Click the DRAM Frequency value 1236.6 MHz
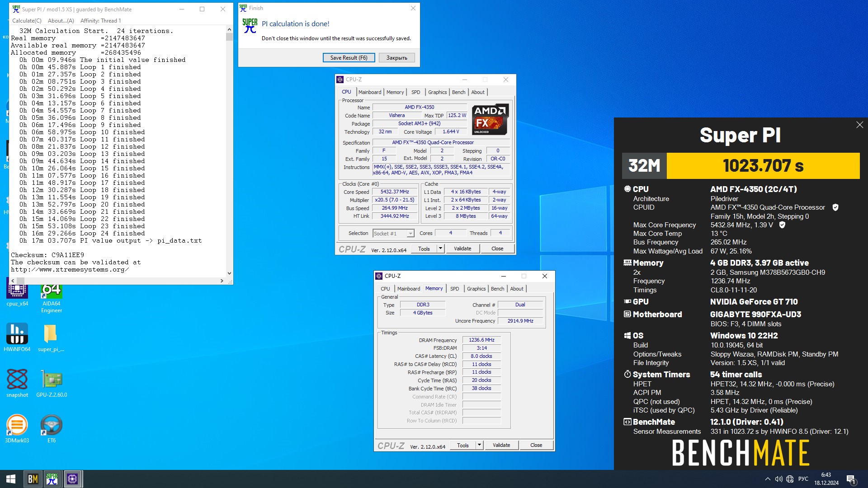The width and height of the screenshot is (868, 488). pos(481,340)
